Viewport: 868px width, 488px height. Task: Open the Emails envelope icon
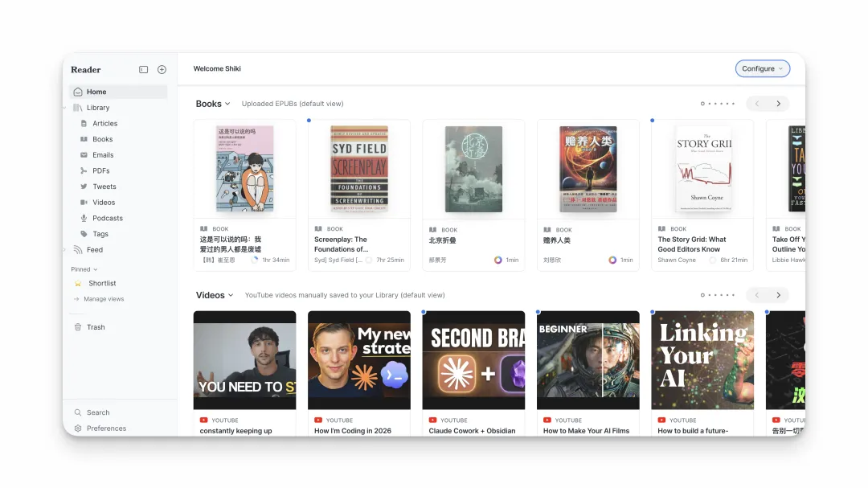[84, 155]
